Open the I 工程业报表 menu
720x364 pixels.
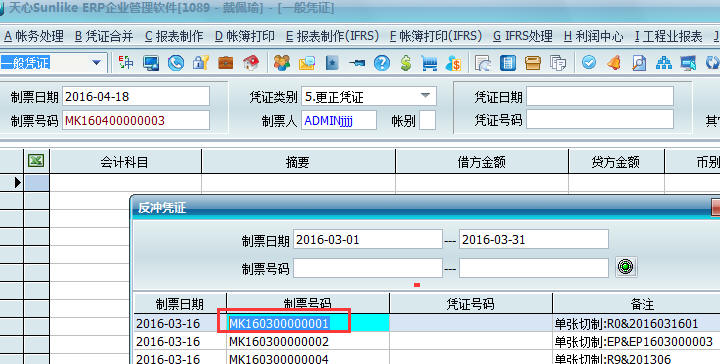pyautogui.click(x=668, y=36)
